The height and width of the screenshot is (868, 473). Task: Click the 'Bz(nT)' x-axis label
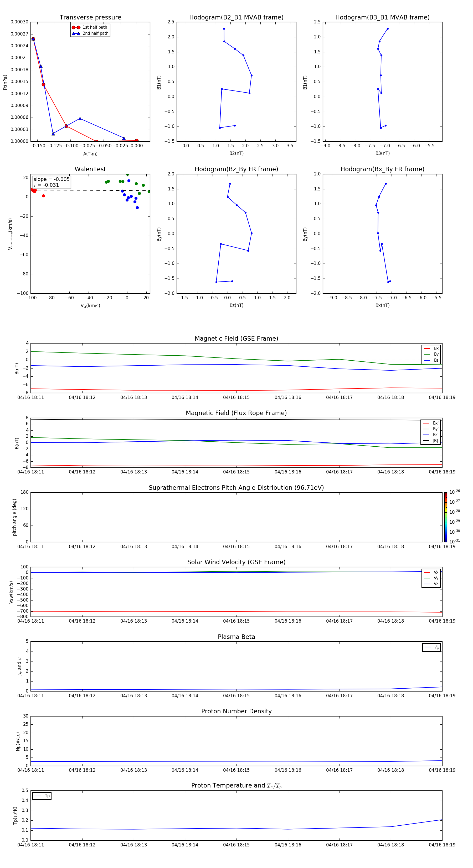point(236,305)
